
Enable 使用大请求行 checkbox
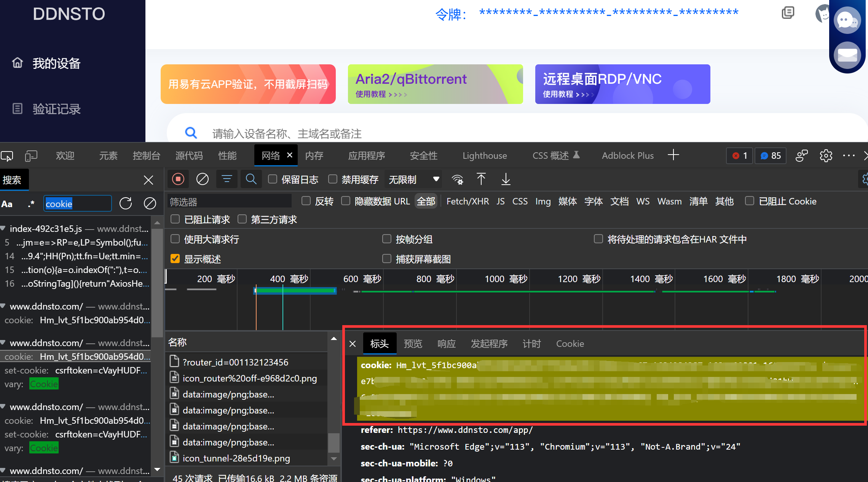pos(175,239)
